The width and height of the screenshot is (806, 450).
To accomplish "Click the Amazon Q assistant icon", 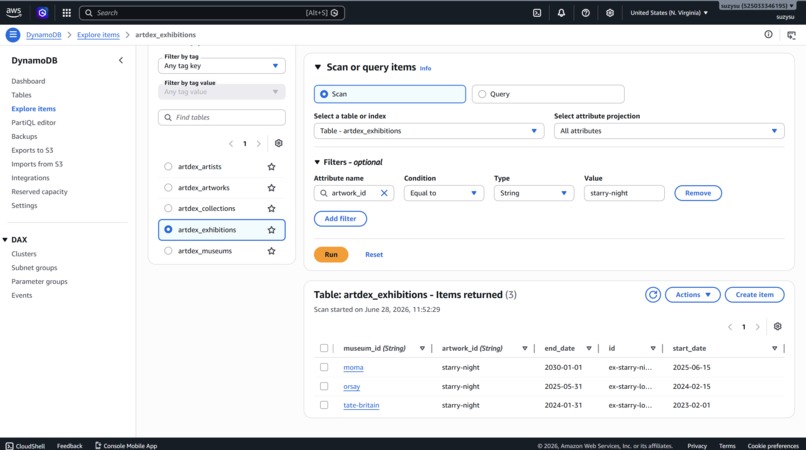I will click(x=42, y=13).
